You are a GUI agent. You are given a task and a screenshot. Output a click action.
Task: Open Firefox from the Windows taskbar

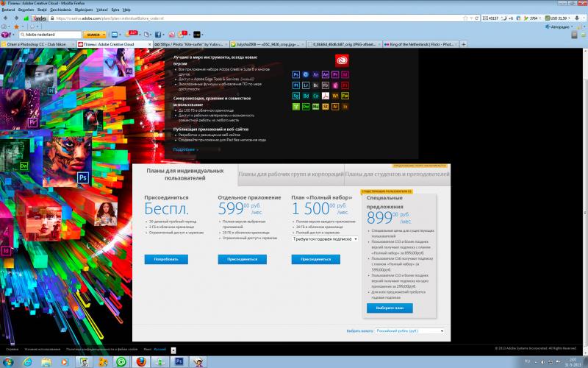141,362
